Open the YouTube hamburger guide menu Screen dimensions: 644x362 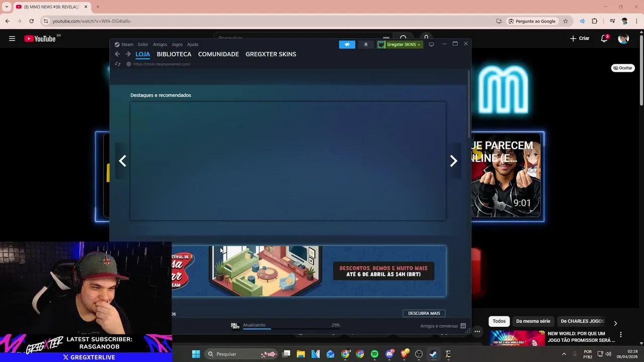tap(12, 39)
